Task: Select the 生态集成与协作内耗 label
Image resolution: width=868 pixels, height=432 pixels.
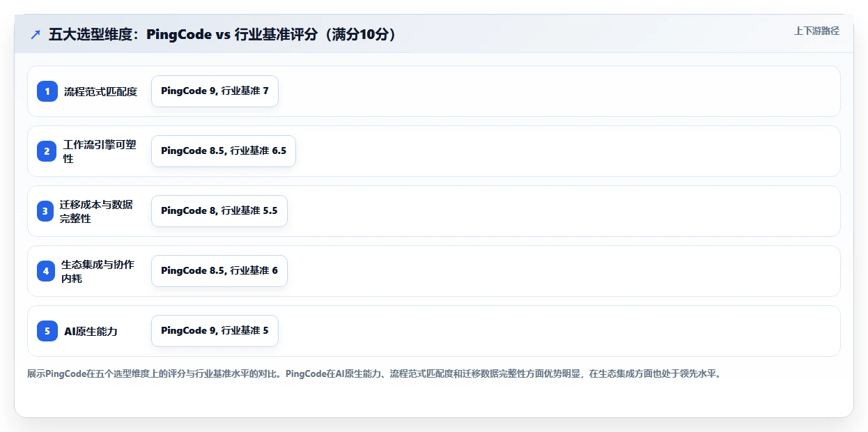Action: (x=98, y=271)
